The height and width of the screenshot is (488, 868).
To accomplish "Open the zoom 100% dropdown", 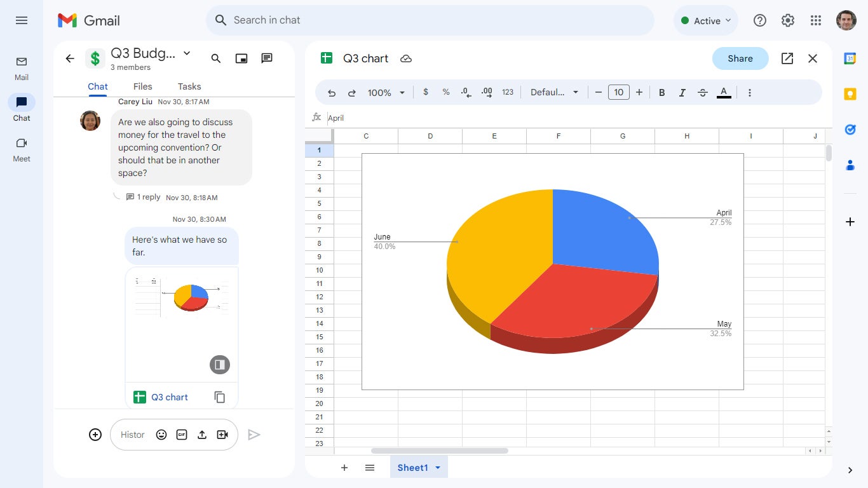I will coord(386,93).
